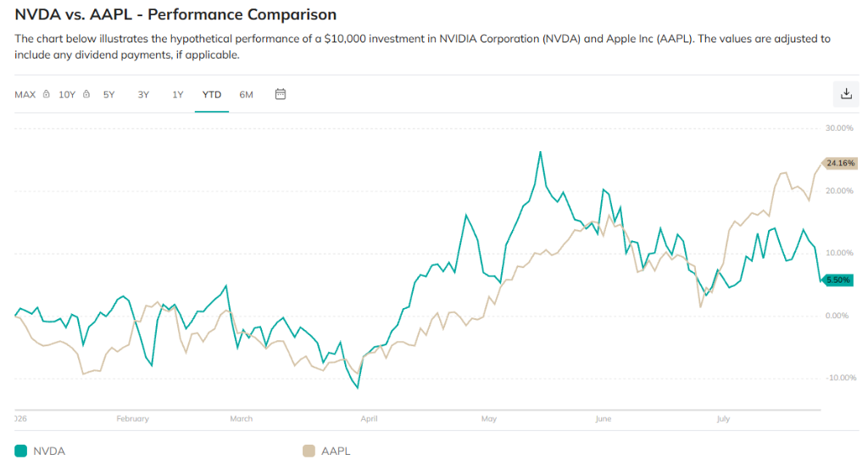The width and height of the screenshot is (868, 465).
Task: Click the NVDA 5.50% end value label
Action: point(837,280)
